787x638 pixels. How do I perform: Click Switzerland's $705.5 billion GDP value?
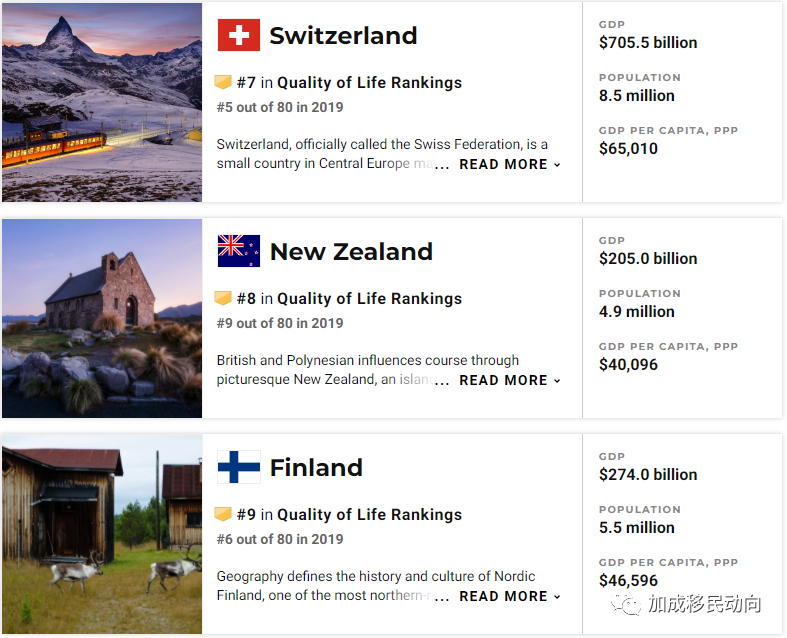point(648,43)
